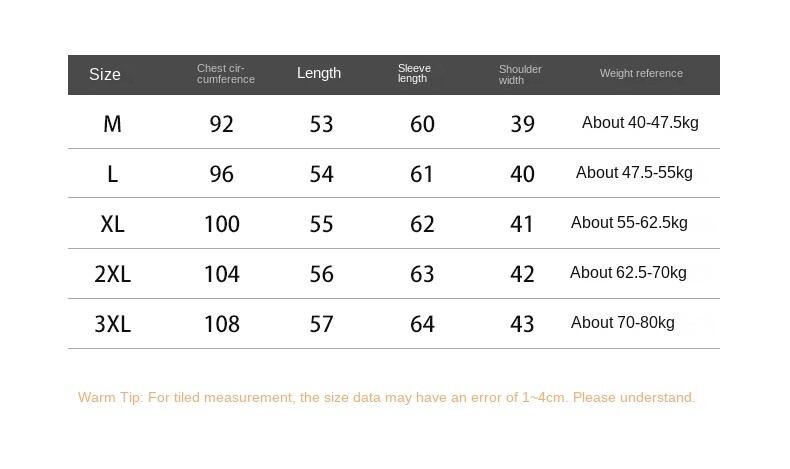The width and height of the screenshot is (790, 469).
Task: Click the About 40-47.5kg weight text
Action: (x=640, y=123)
